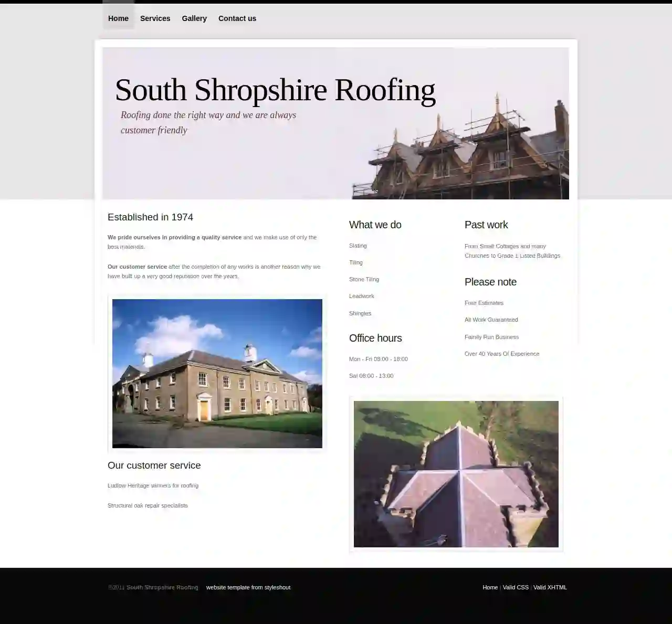Open the Gallery menu item
Screen dimensions: 672x624
click(x=194, y=18)
